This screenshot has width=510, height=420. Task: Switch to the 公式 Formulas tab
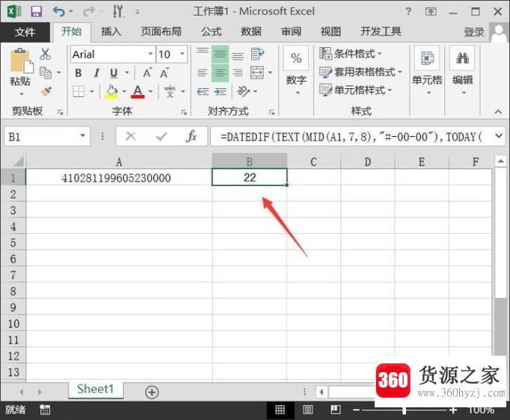point(212,31)
